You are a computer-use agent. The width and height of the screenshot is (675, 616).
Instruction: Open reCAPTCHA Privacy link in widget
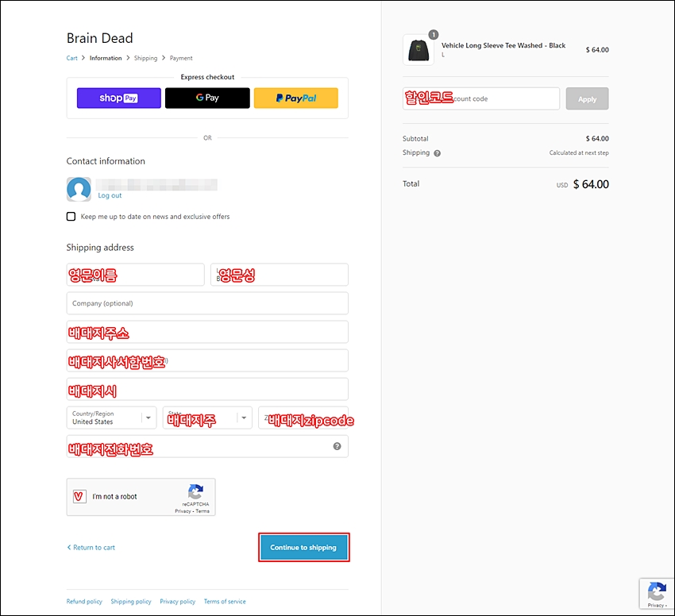(x=183, y=511)
